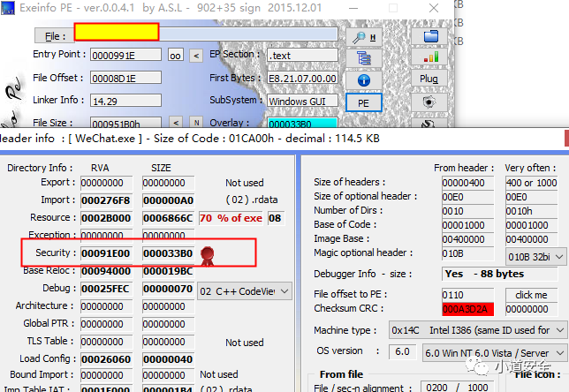The image size is (569, 392).
Task: Click the Base of Code from-header value 00001000
Action: point(467,225)
